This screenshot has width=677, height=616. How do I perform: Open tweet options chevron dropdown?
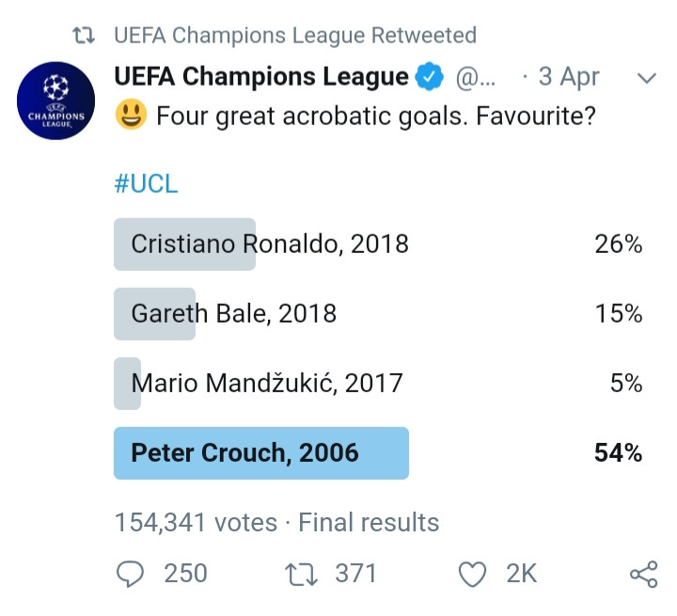(646, 78)
